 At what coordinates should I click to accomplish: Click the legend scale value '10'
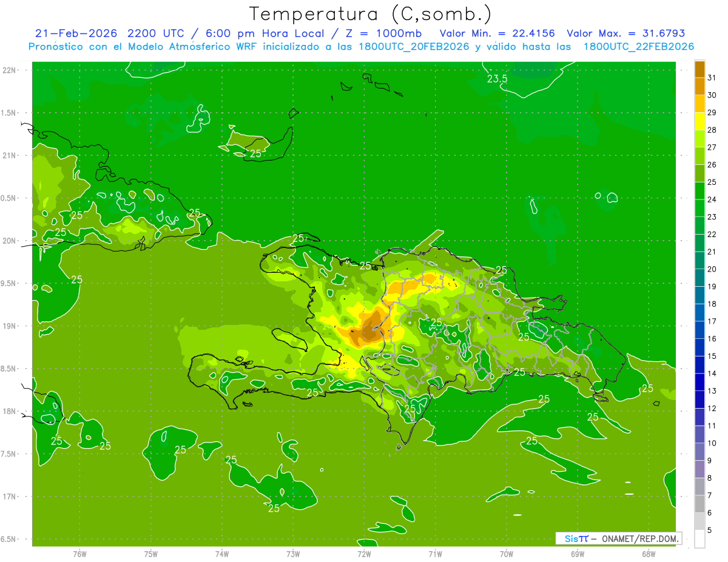click(712, 443)
